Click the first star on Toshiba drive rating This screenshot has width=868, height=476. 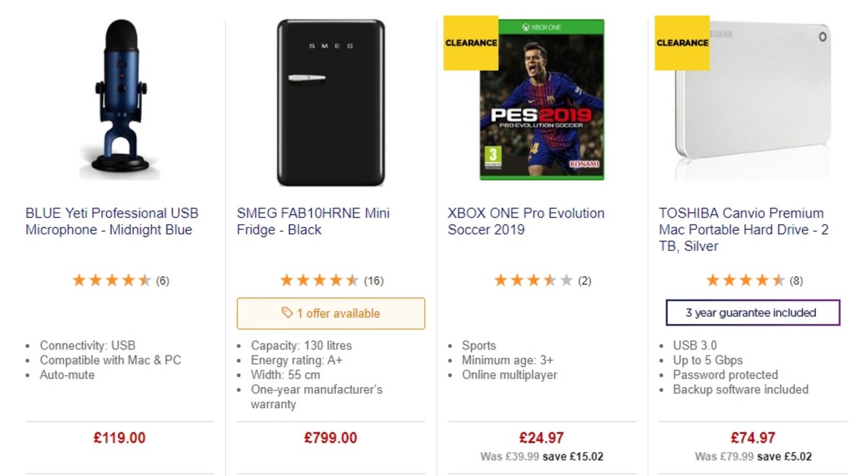(x=712, y=279)
